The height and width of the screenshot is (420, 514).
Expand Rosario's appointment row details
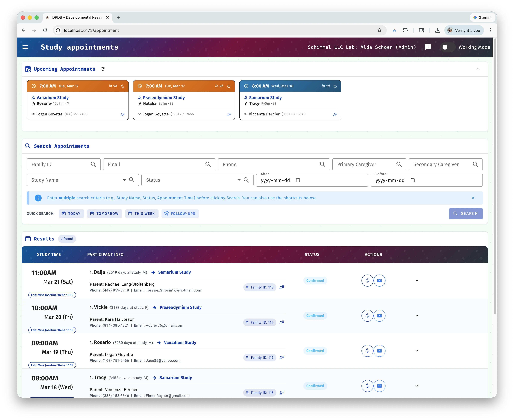[417, 351]
